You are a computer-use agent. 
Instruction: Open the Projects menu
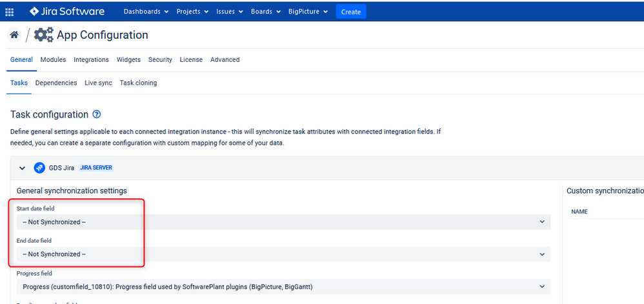pyautogui.click(x=193, y=12)
